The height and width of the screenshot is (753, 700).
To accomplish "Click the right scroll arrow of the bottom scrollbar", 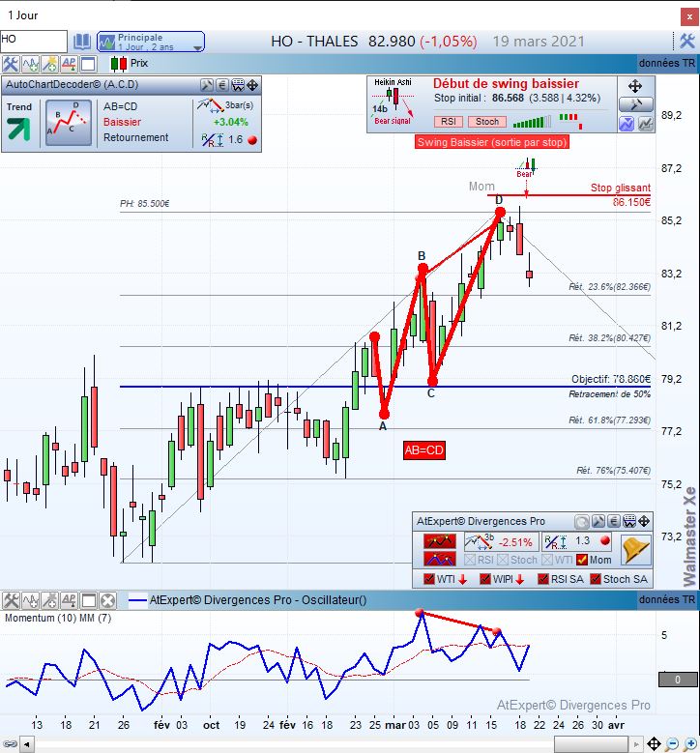I will click(636, 745).
